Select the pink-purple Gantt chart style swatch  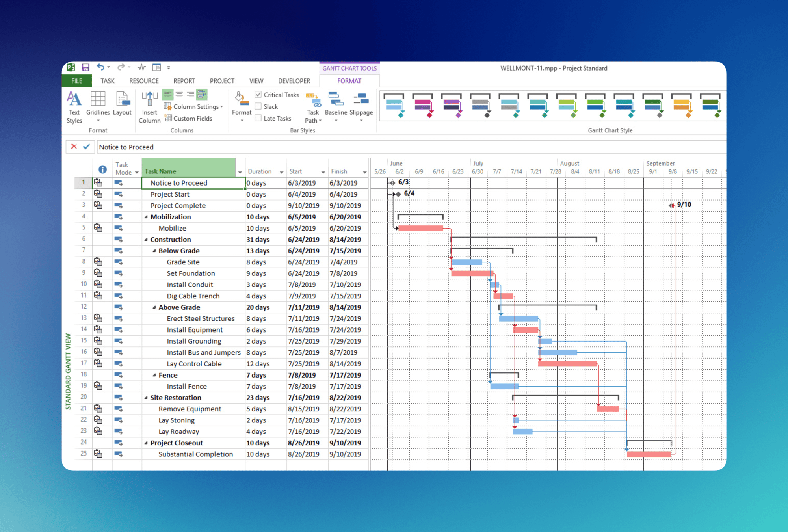pyautogui.click(x=423, y=106)
